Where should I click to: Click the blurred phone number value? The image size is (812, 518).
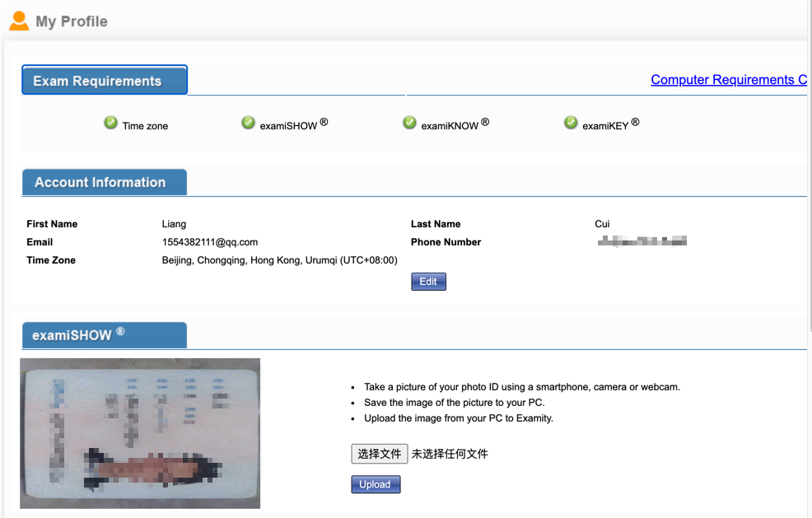tap(642, 240)
